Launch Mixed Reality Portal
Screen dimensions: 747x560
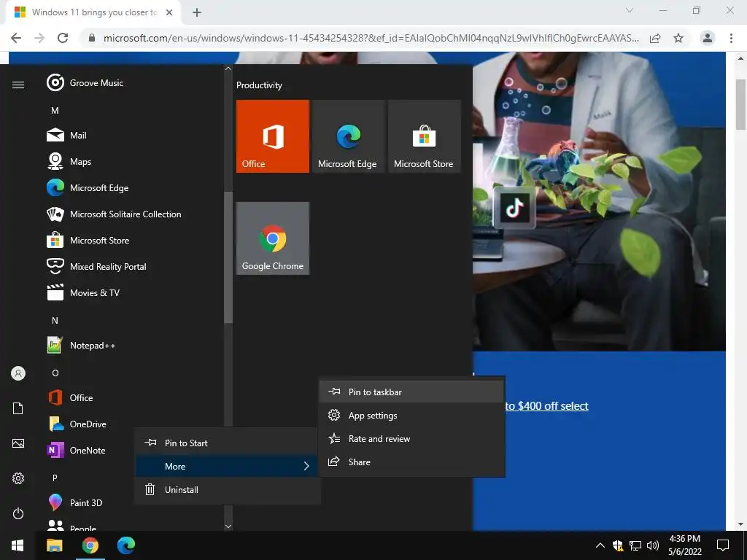(x=97, y=266)
